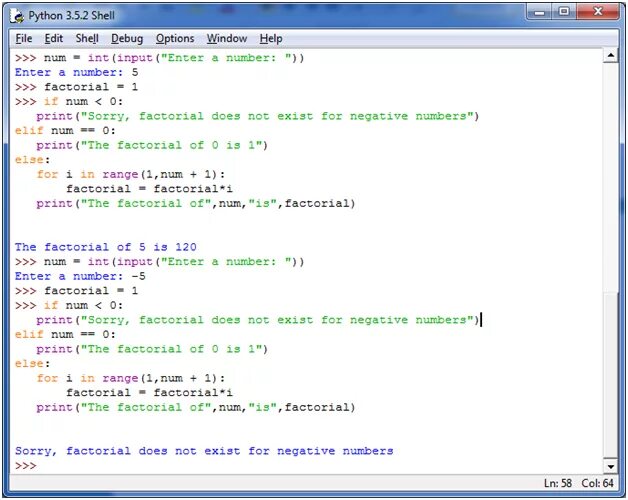628x500 pixels.
Task: Click the first print("Sorry, factorial...") code line
Action: point(258,116)
